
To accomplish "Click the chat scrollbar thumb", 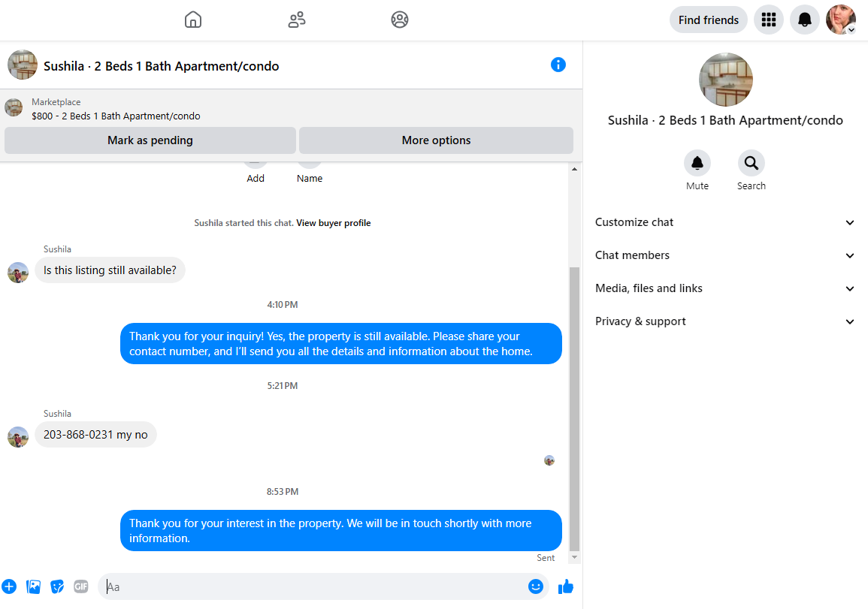I will pos(575,409).
